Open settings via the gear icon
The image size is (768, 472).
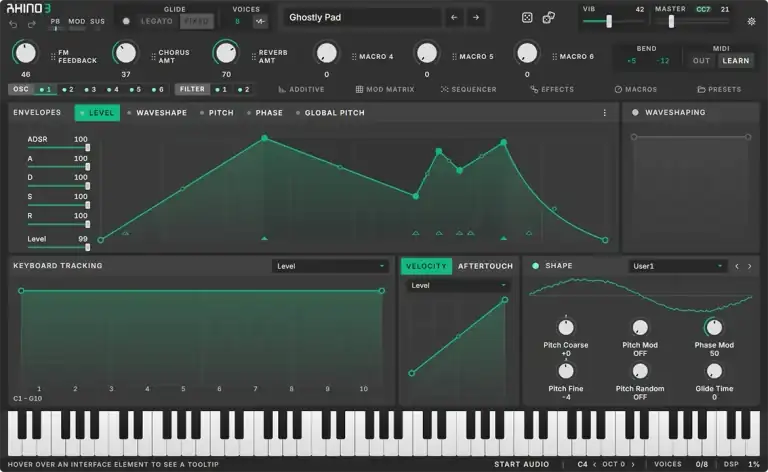(x=751, y=22)
